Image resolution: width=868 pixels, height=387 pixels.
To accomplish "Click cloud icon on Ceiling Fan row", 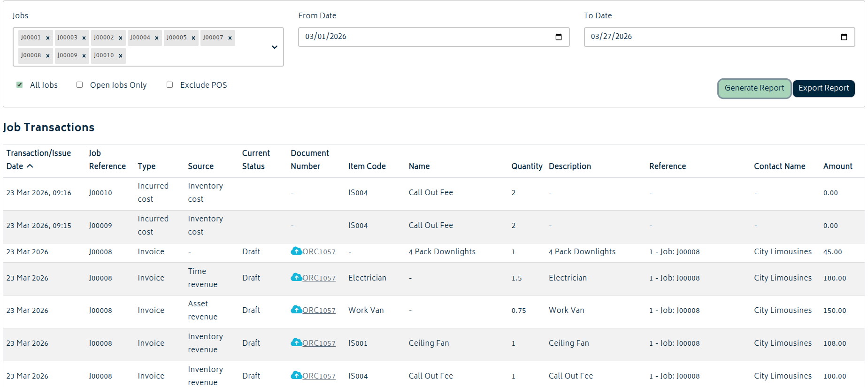I will pyautogui.click(x=296, y=342).
